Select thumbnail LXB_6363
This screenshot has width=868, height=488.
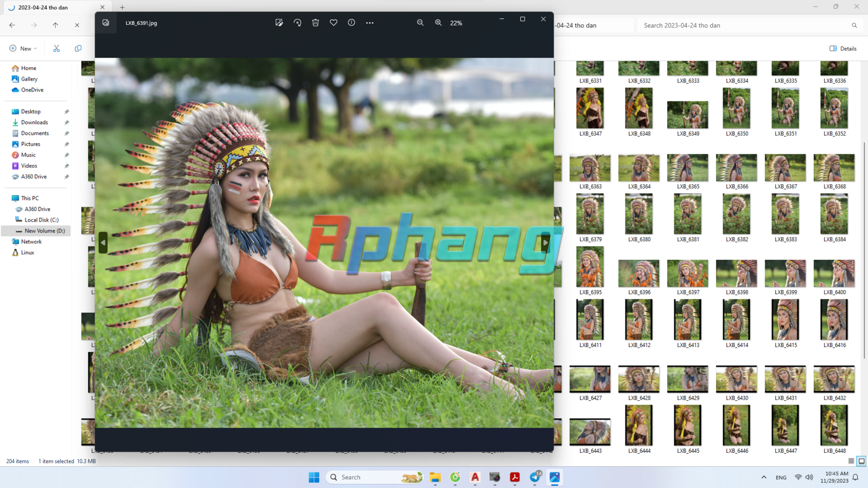click(590, 168)
